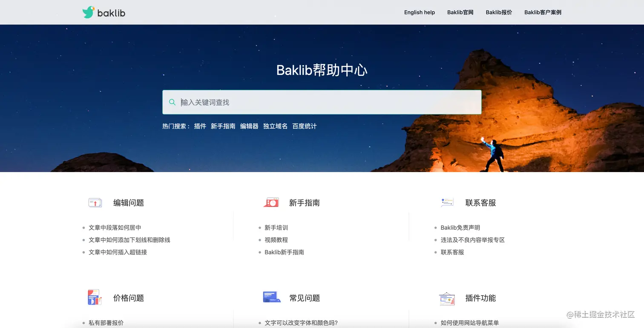Click the Baklib帮助中心 banner title
Image resolution: width=644 pixels, height=328 pixels.
coord(322,70)
